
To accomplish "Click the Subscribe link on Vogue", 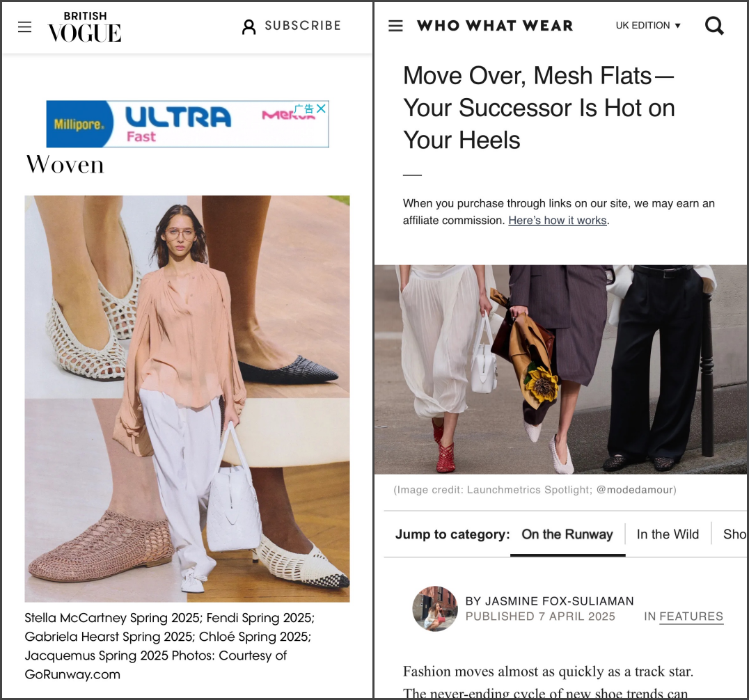I will [303, 25].
